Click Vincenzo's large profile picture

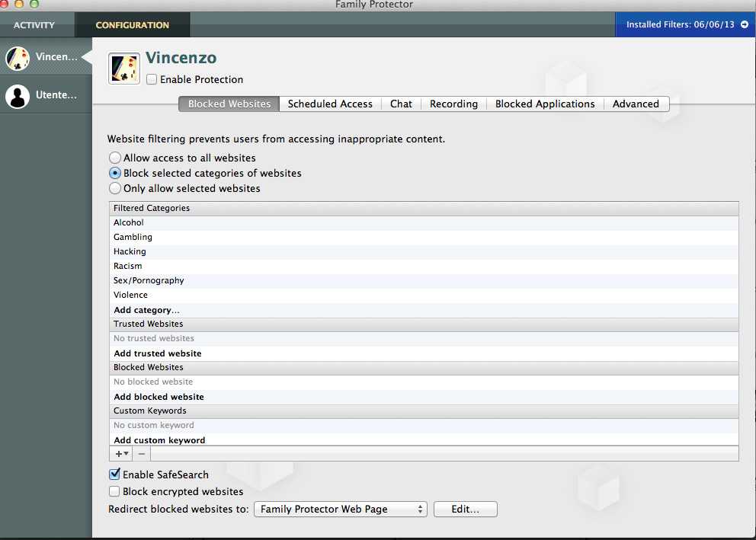point(124,69)
